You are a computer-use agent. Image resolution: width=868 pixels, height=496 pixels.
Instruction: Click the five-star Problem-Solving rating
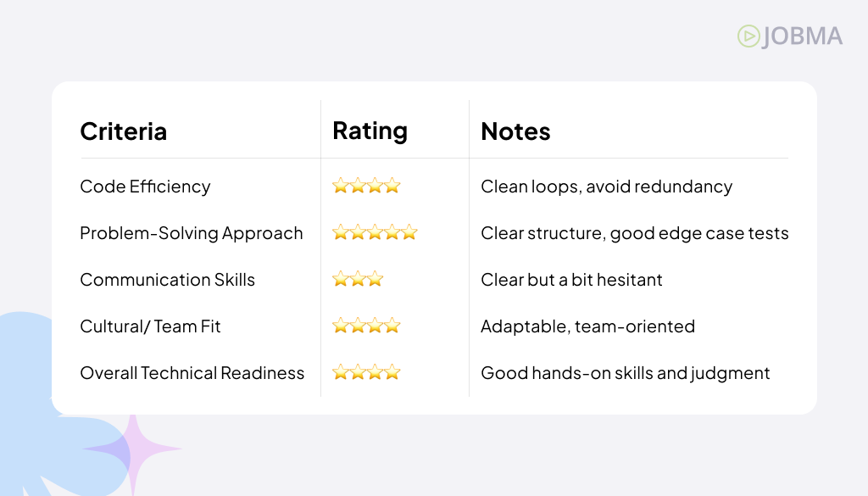tap(375, 232)
